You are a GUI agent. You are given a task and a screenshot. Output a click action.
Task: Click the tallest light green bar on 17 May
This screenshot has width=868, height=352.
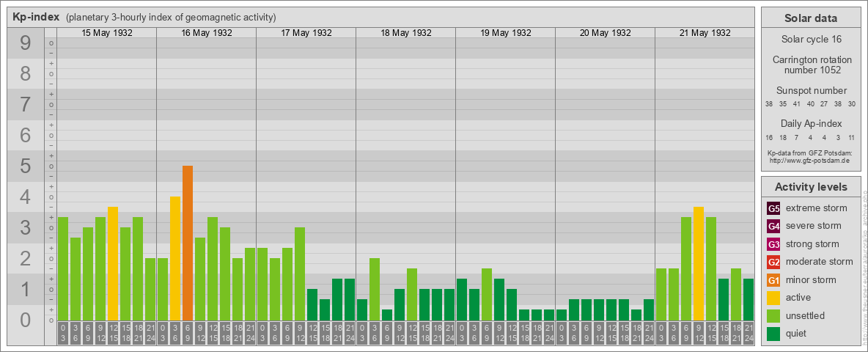pos(300,274)
